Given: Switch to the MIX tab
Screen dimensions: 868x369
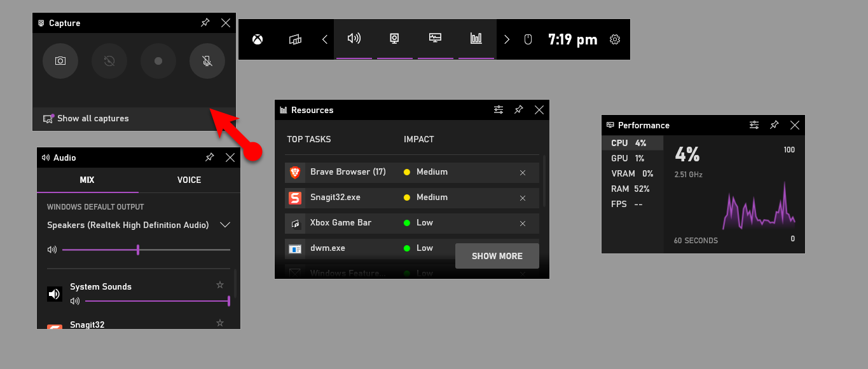Looking at the screenshot, I should point(88,180).
